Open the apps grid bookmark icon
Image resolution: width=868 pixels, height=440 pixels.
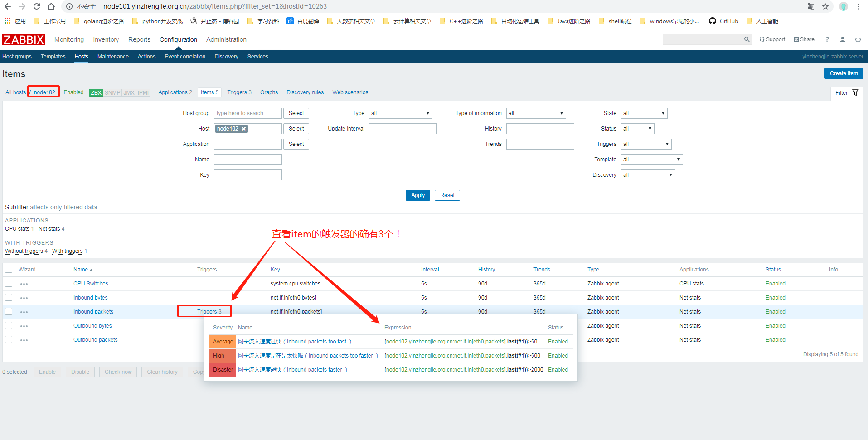[7, 21]
